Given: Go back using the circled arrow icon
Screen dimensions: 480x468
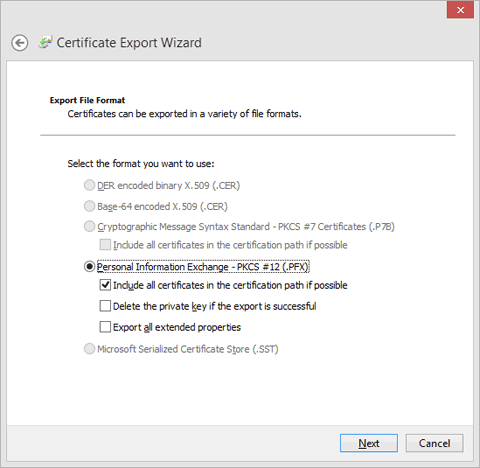Looking at the screenshot, I should 19,43.
